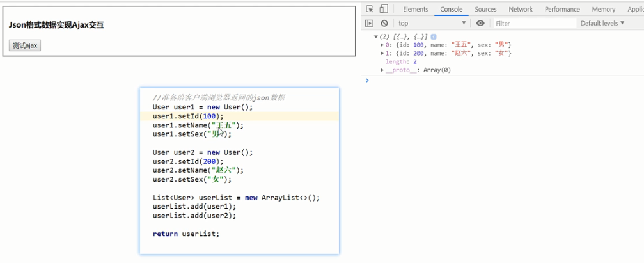Click the userList.add(user2); line
The height and width of the screenshot is (263, 644).
click(194, 216)
